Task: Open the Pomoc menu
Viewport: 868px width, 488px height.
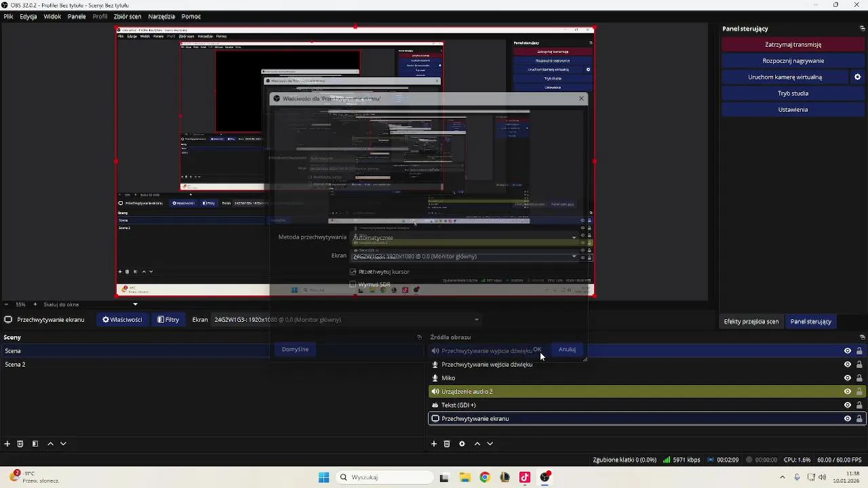Action: (x=191, y=16)
